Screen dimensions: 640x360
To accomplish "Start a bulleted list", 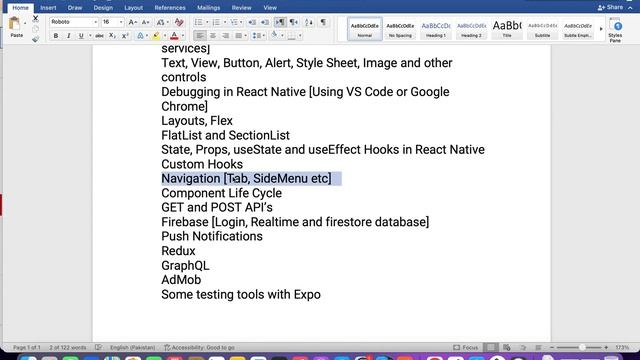I will pyautogui.click(x=198, y=22).
